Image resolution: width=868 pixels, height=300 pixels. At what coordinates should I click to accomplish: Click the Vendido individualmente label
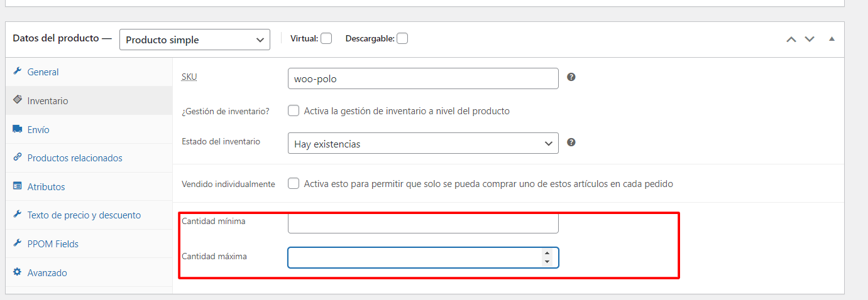point(228,184)
